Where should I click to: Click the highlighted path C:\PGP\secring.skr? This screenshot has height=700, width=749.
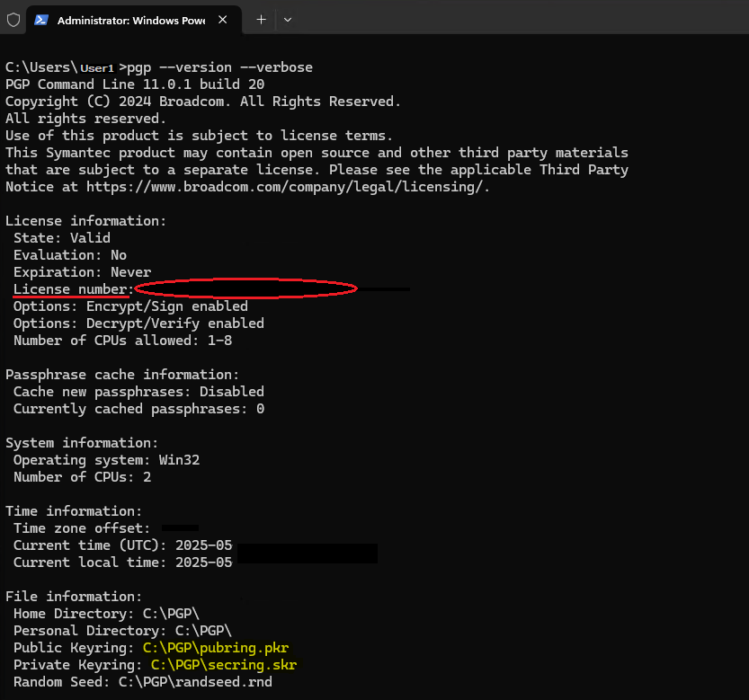(224, 665)
